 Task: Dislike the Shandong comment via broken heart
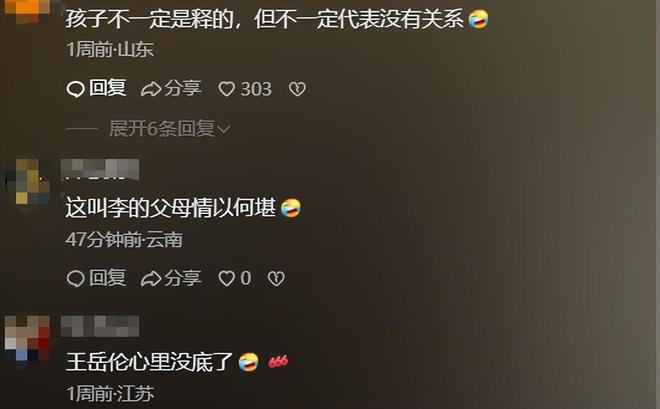click(x=297, y=89)
